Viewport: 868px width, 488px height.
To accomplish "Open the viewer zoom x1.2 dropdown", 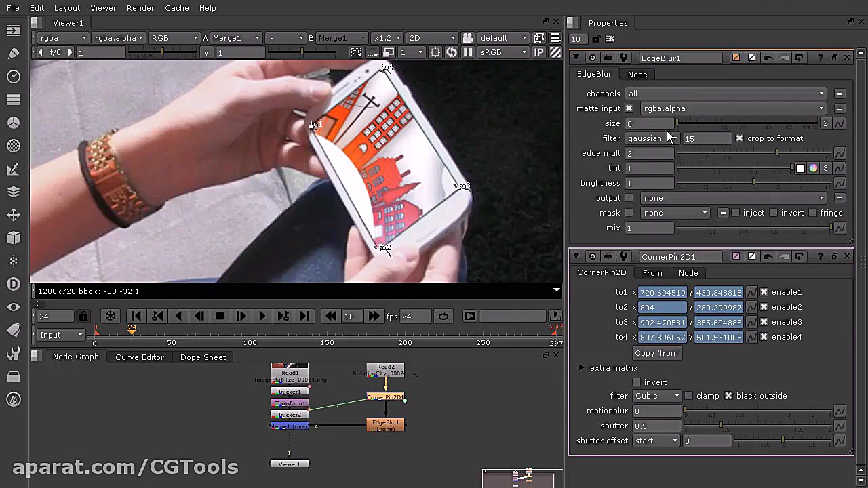I will coord(388,38).
